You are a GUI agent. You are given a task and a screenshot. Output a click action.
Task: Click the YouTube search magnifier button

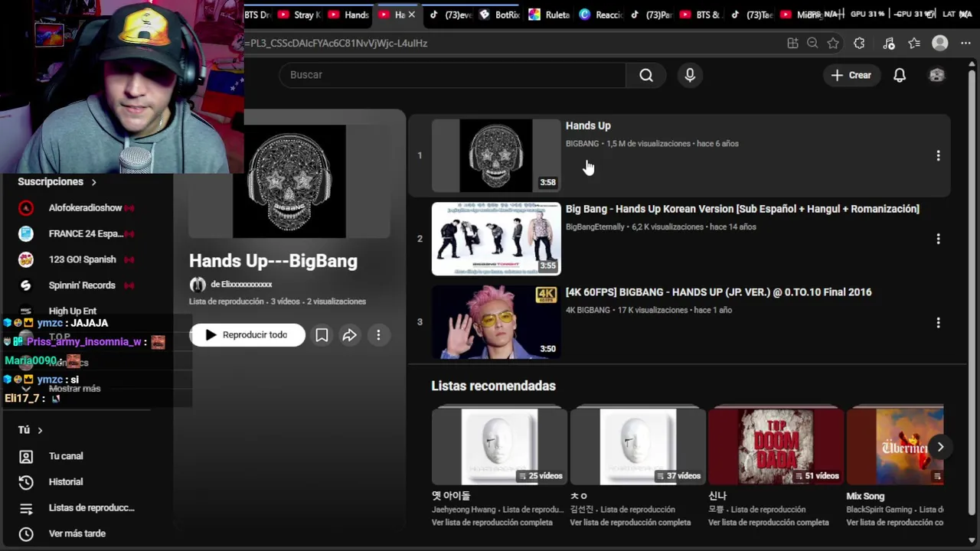[646, 75]
